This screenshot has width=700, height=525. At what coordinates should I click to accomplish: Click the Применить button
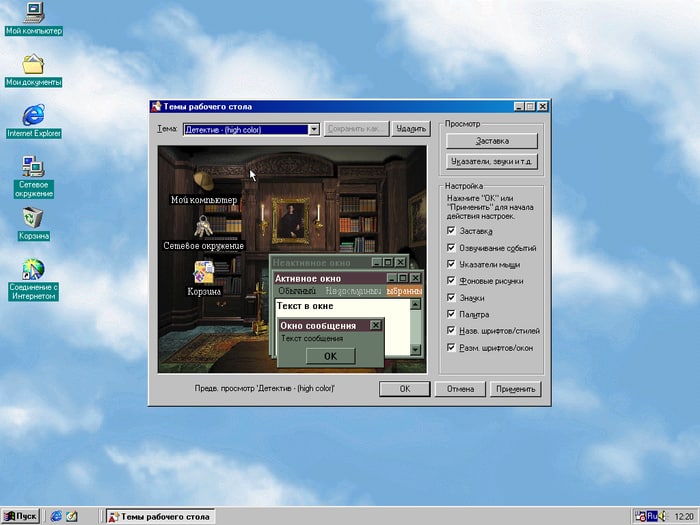click(516, 389)
